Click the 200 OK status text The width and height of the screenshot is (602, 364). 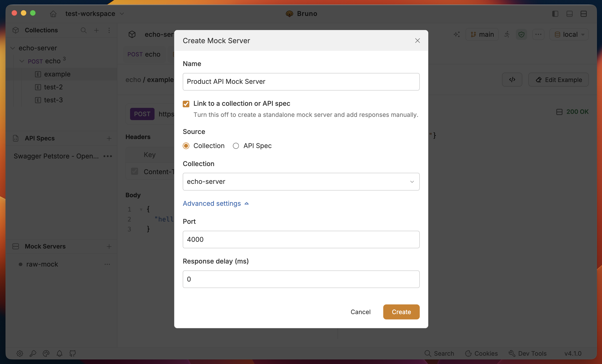click(577, 112)
